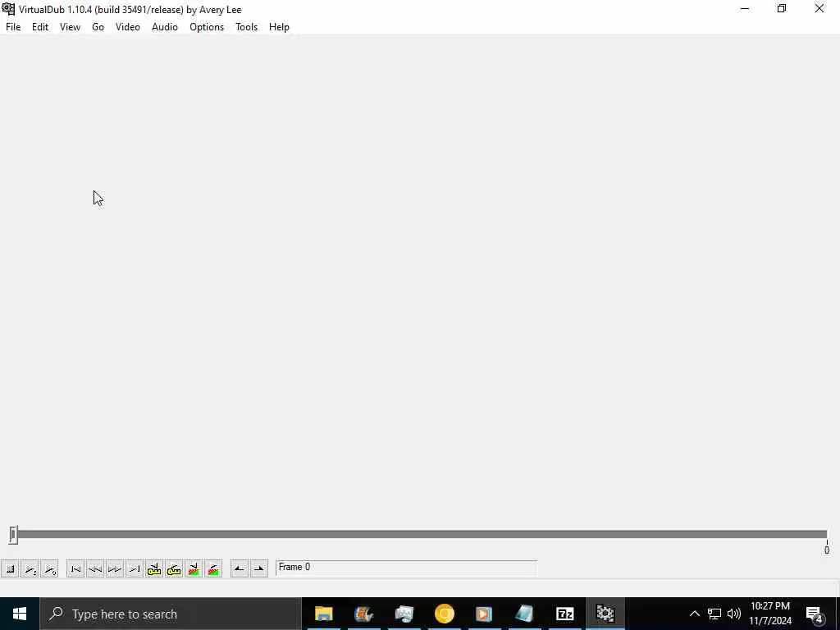The height and width of the screenshot is (630, 840).
Task: Minimize the VirtualDub window
Action: coord(745,9)
